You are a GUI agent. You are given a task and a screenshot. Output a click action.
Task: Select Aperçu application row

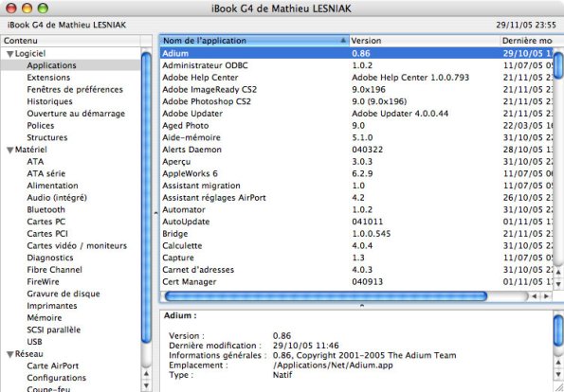356,161
